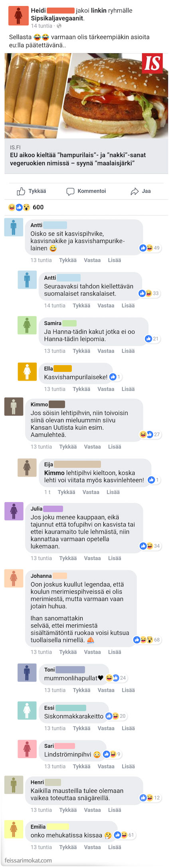
Task: Click the Tykkää thumbs-up icon under post
Action: click(x=21, y=192)
